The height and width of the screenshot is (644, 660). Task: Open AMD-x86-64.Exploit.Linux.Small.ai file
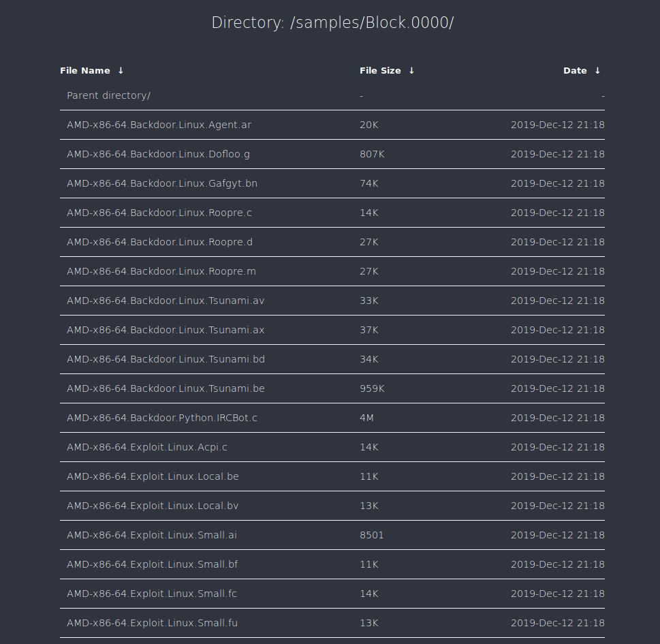pyautogui.click(x=152, y=535)
